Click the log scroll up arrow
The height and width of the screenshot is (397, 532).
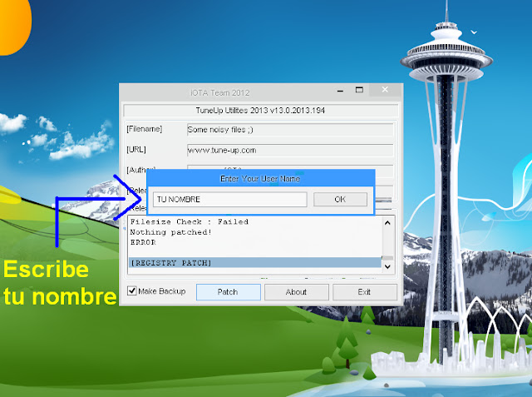pyautogui.click(x=387, y=223)
